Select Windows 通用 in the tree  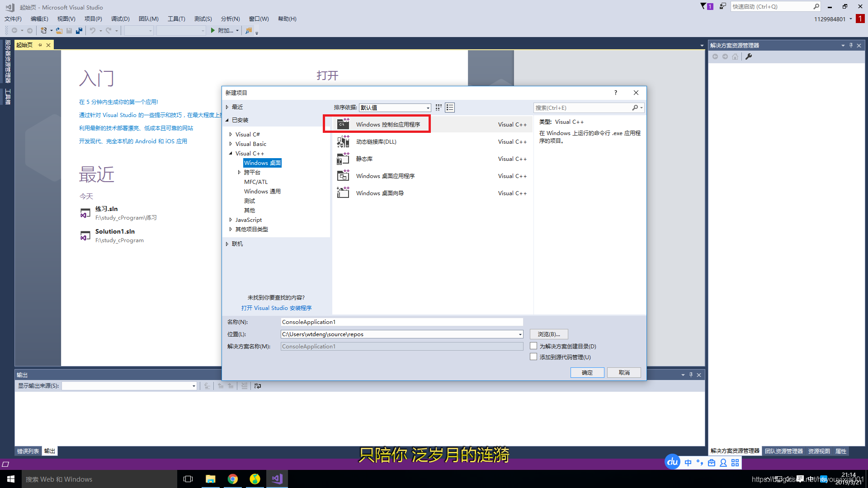(x=262, y=192)
